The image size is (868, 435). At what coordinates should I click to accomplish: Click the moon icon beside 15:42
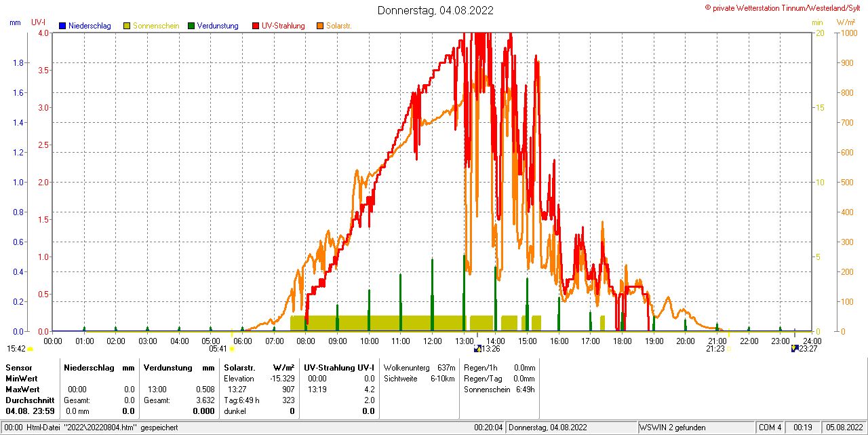30,349
